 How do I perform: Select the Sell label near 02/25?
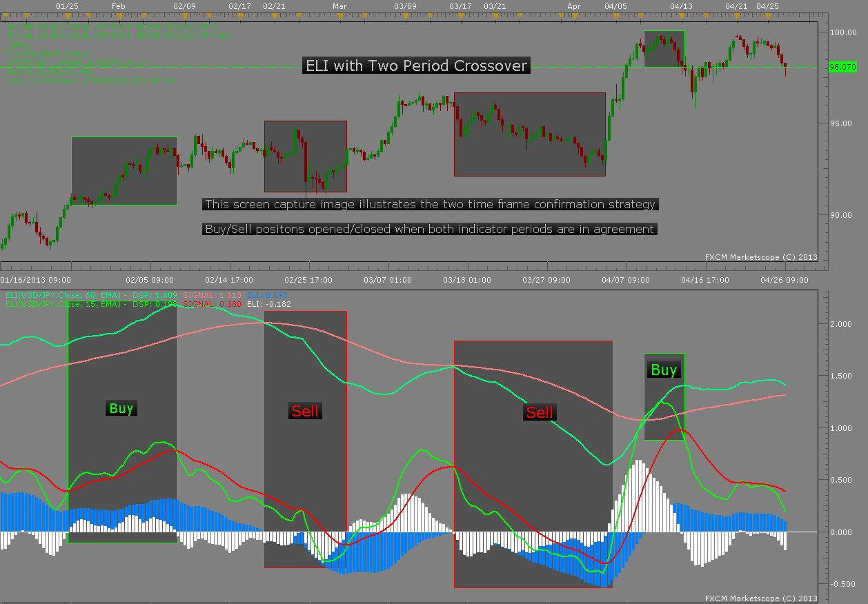[305, 411]
